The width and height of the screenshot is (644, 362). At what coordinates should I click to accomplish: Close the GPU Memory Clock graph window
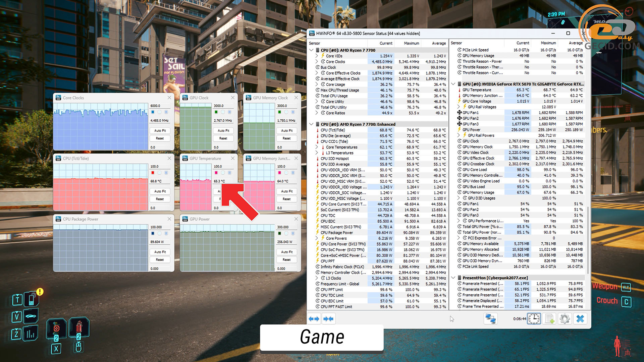296,98
